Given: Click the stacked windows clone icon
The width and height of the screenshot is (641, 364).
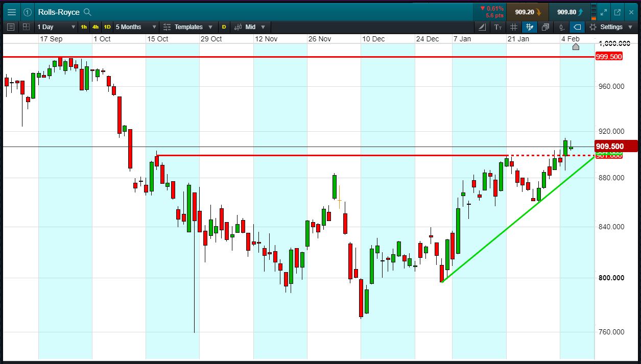Looking at the screenshot, I should coord(545,27).
